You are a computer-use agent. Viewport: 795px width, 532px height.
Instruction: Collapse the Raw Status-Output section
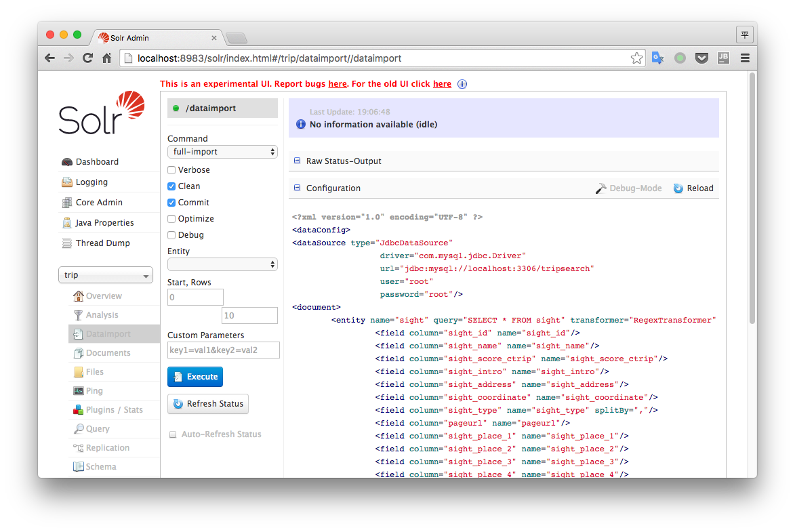297,161
